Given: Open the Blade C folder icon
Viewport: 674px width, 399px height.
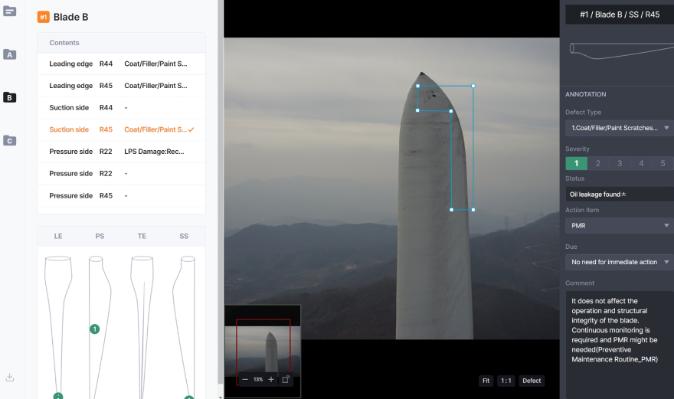Looking at the screenshot, I should [9, 141].
